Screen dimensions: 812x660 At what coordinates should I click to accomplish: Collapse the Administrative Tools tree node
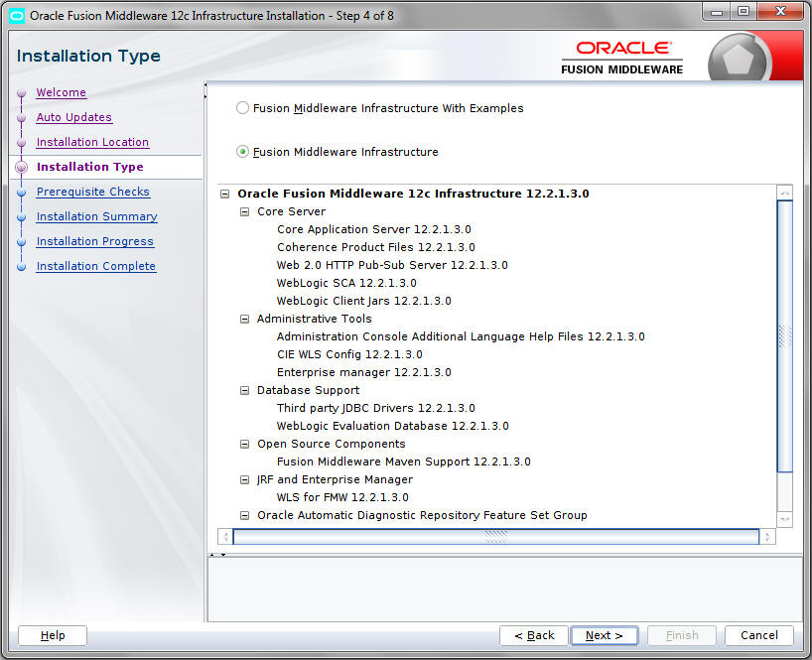point(244,319)
